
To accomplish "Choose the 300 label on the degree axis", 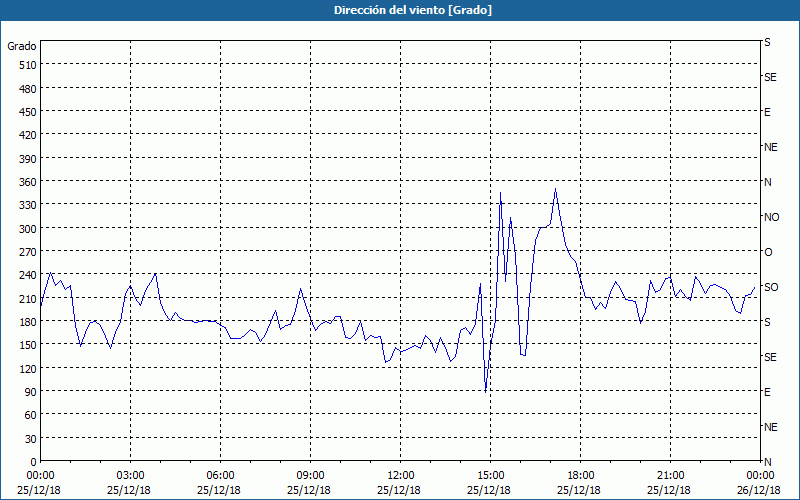I will pos(28,229).
